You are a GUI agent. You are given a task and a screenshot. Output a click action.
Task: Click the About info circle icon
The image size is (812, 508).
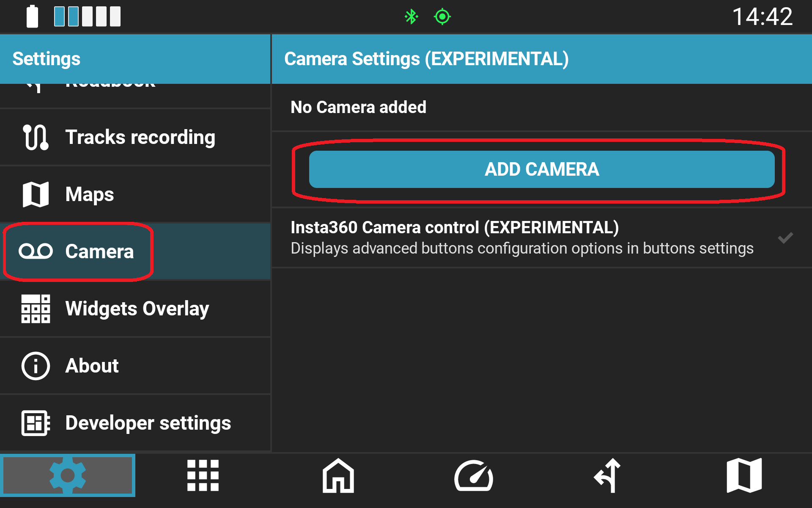coord(36,366)
